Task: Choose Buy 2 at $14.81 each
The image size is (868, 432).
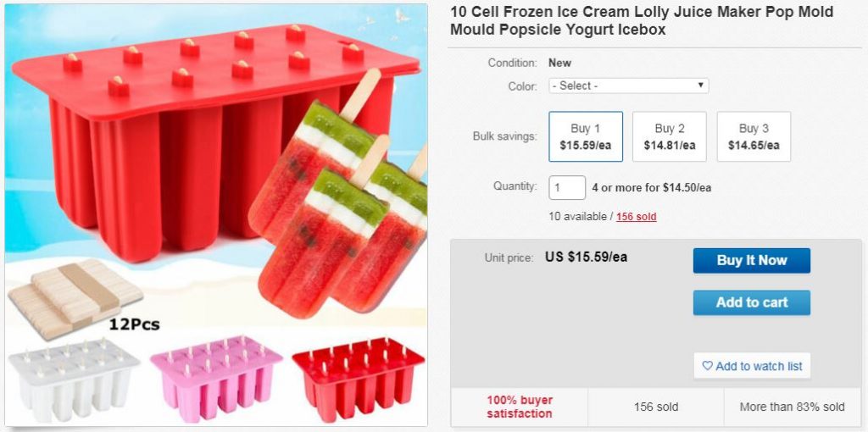Action: (x=670, y=136)
